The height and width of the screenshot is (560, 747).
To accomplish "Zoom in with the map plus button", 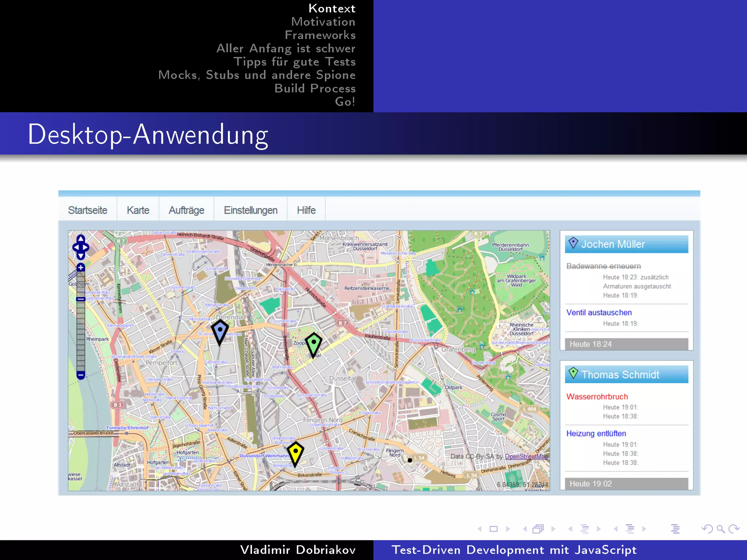I will pyautogui.click(x=81, y=267).
